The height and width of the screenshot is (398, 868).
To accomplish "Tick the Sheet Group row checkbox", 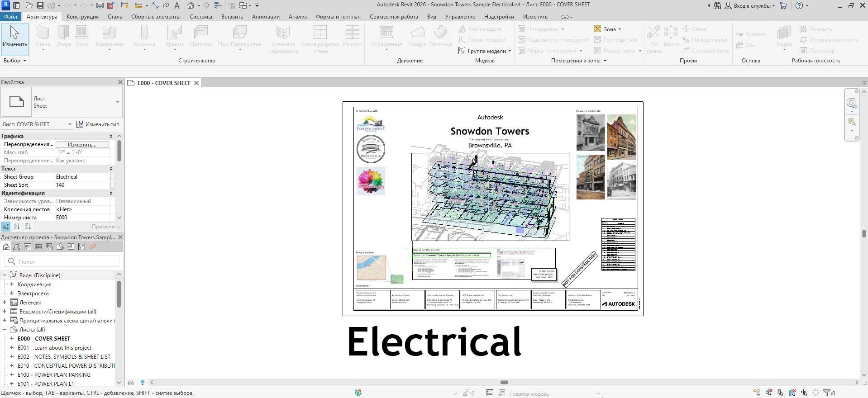I will coord(113,177).
